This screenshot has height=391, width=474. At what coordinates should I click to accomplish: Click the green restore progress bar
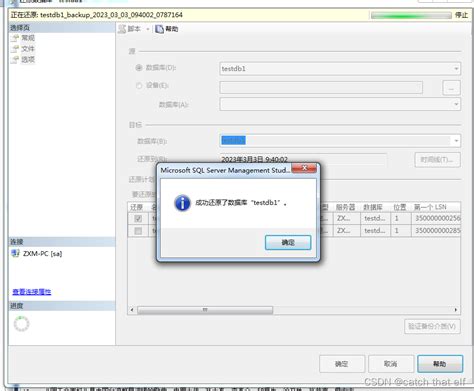coord(411,15)
